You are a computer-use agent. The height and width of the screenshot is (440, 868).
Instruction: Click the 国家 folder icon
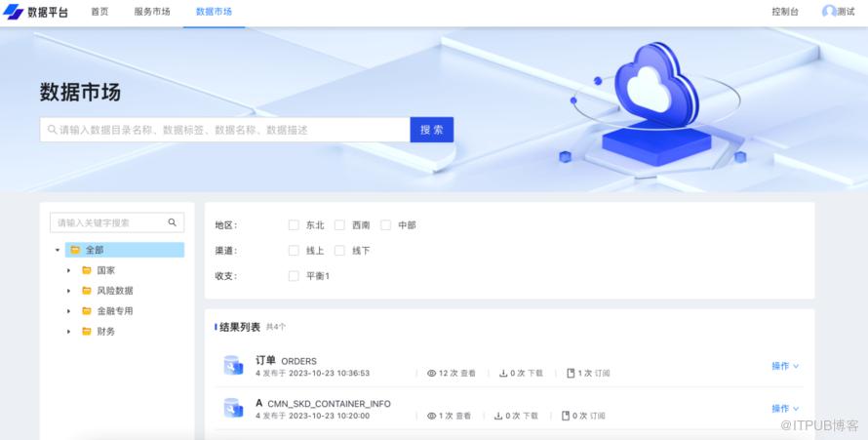(x=87, y=270)
